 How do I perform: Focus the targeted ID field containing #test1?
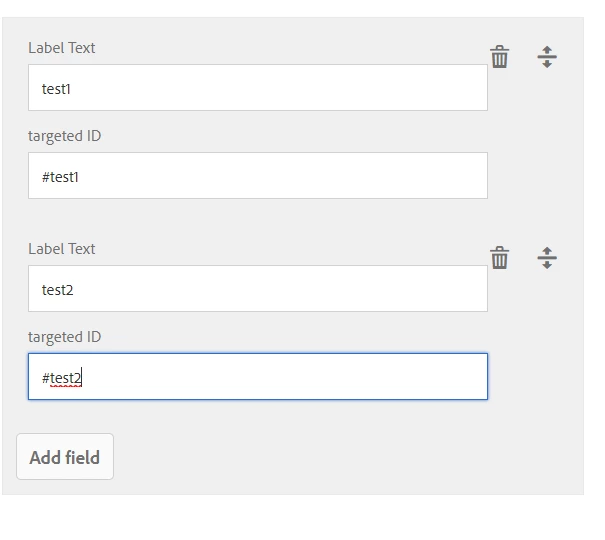tap(258, 176)
